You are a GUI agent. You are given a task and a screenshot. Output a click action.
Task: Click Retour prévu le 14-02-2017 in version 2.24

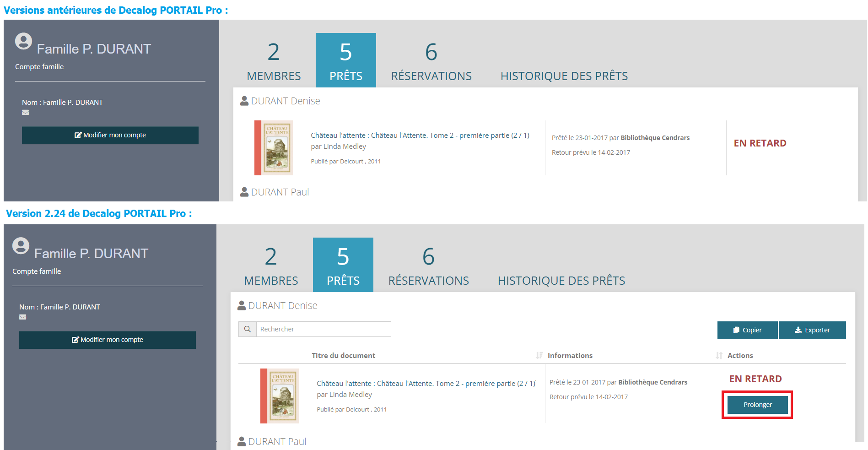click(588, 397)
